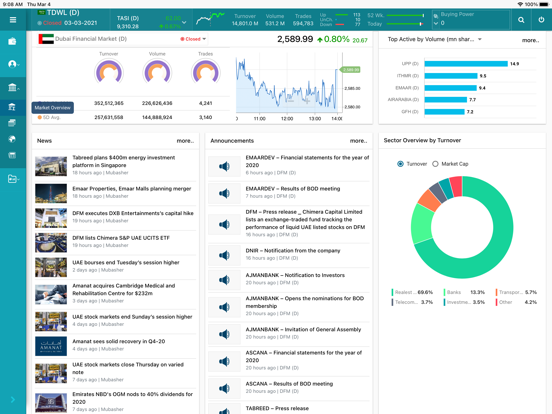Tap the ITHMR (D) row label
552x414 pixels.
coord(408,76)
